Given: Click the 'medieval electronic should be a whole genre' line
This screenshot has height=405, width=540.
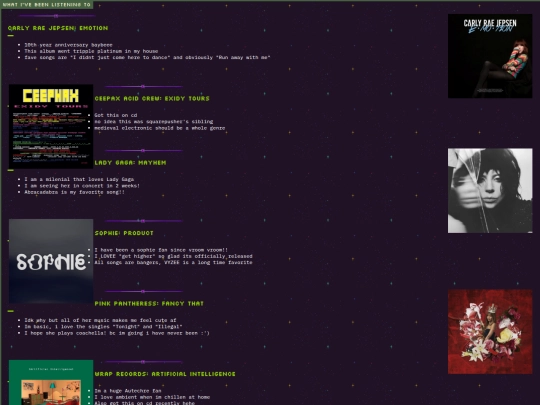Looking at the screenshot, I should (159, 128).
